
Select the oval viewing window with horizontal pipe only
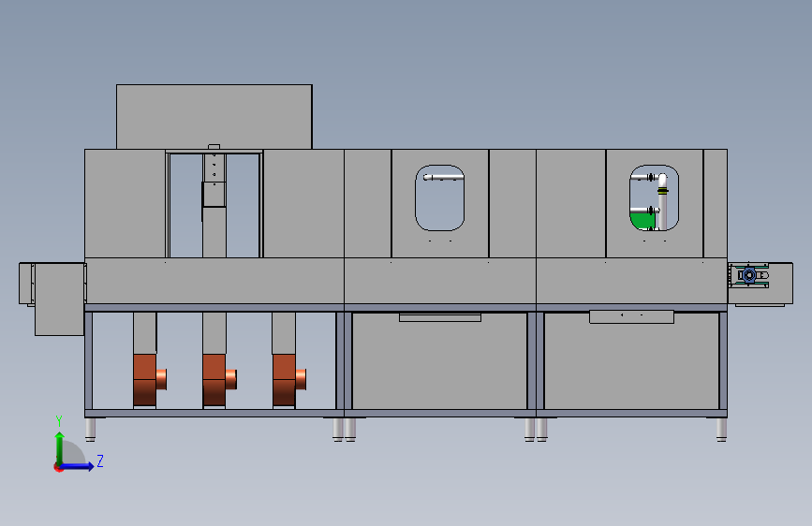[x=439, y=197]
